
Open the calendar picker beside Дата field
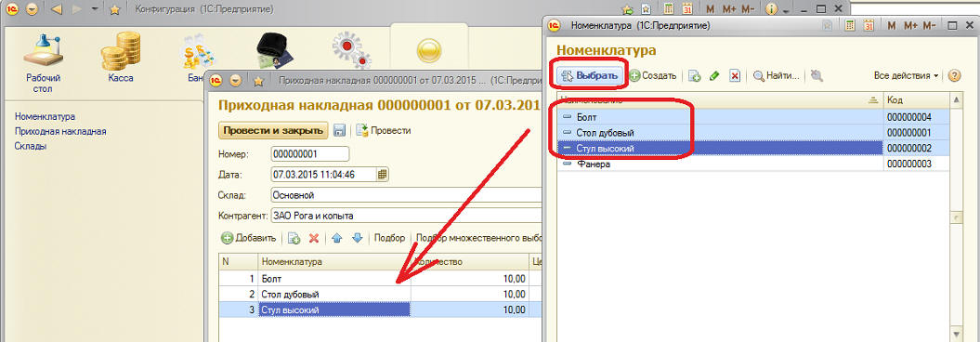click(x=383, y=174)
